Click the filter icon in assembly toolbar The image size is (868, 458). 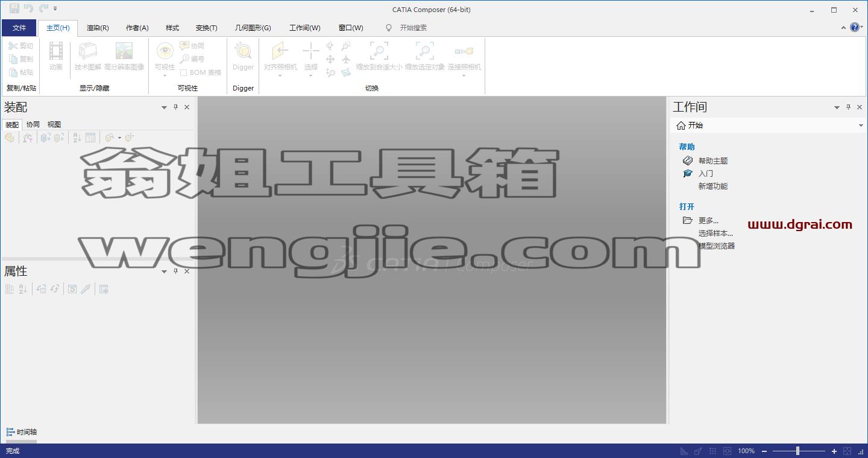27,138
